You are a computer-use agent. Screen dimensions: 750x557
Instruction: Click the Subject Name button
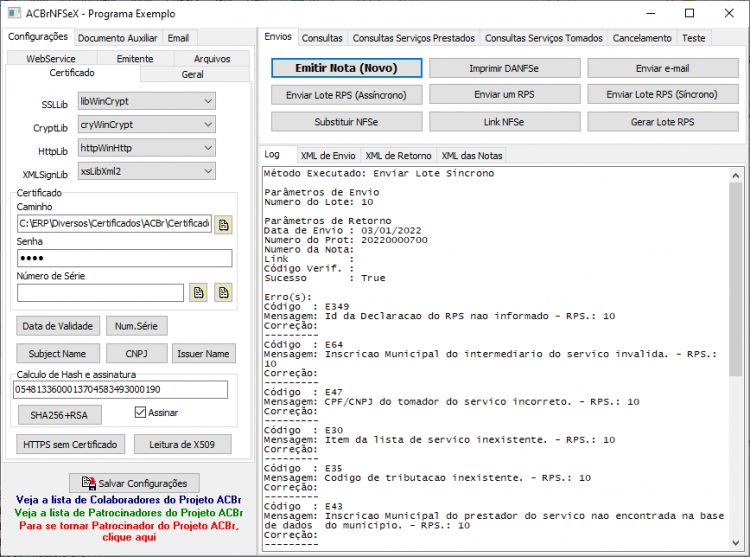[x=58, y=354]
